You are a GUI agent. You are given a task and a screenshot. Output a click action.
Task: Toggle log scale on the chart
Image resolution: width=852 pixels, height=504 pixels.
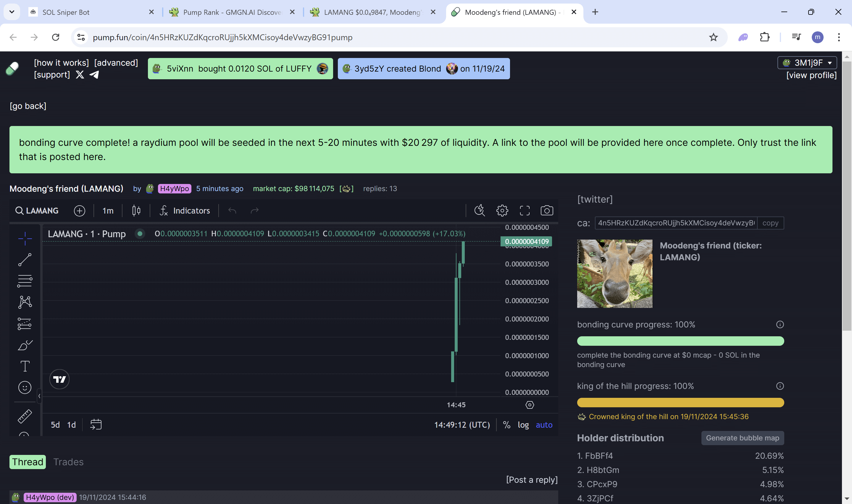click(x=523, y=425)
